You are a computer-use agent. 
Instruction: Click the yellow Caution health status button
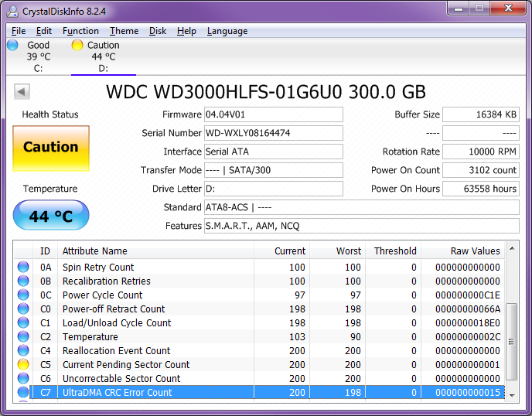51,148
